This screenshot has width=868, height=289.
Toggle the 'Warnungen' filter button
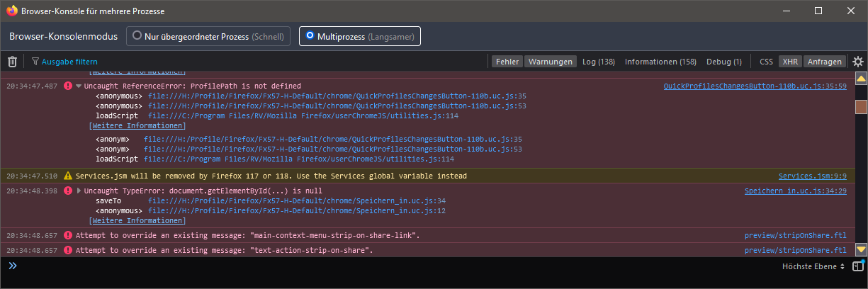coord(550,62)
